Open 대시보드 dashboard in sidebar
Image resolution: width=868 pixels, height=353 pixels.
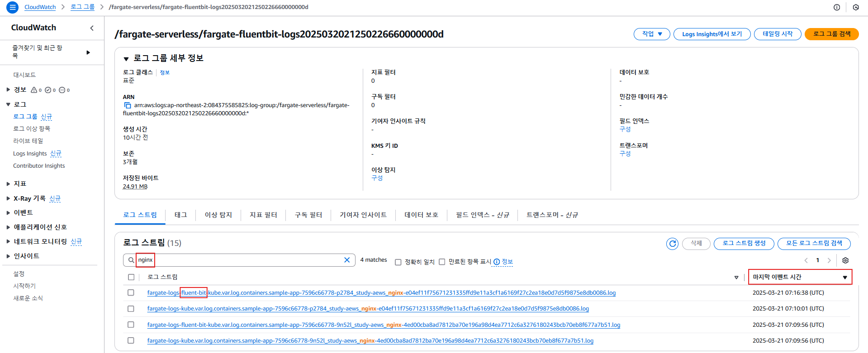point(24,75)
